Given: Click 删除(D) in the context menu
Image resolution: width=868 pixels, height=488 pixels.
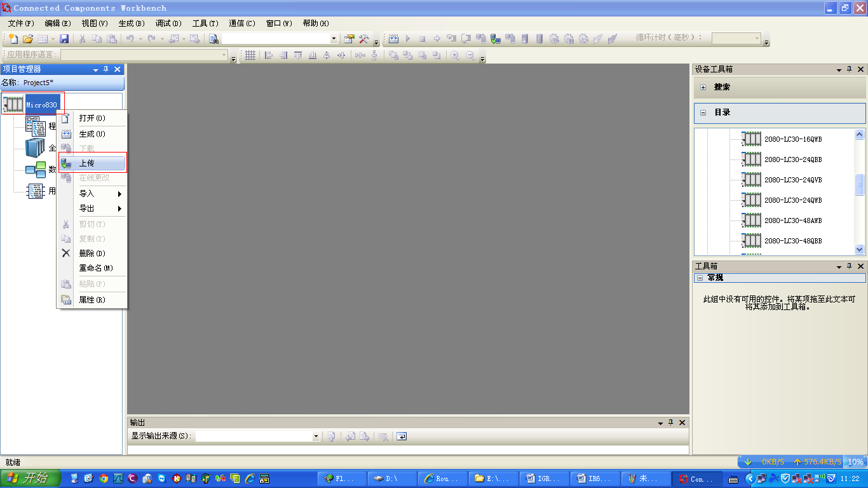Looking at the screenshot, I should tap(92, 254).
